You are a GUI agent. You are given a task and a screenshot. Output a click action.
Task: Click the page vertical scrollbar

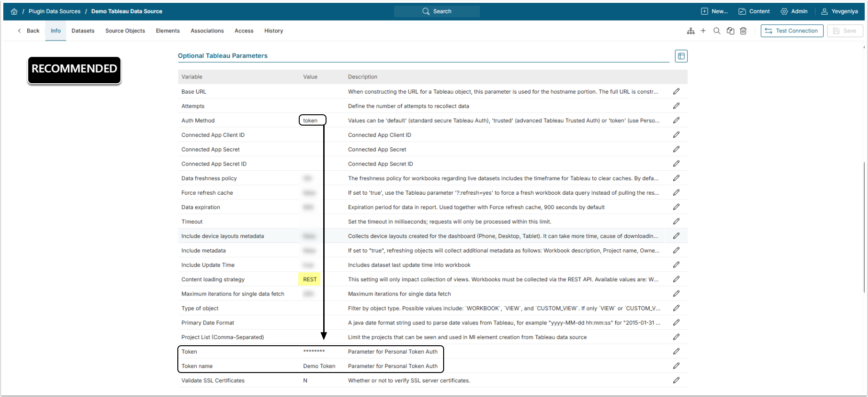point(864,227)
